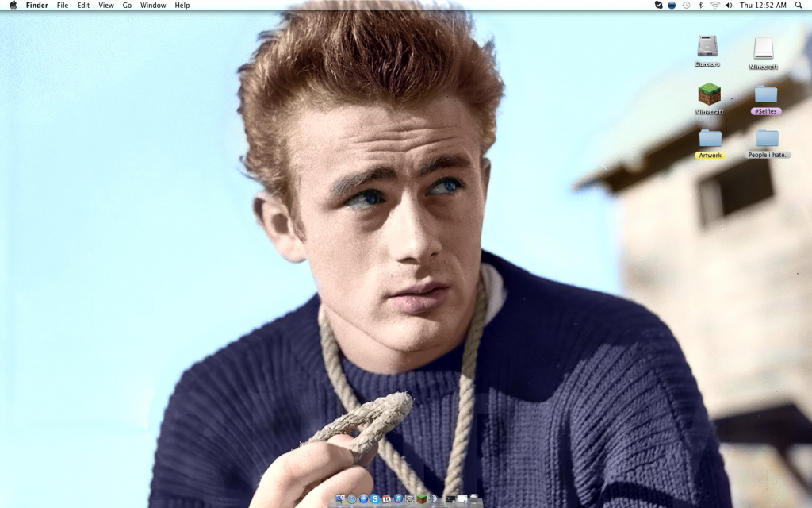Viewport: 812px width, 508px height.
Task: Open the Calendar app in the Dock
Action: [x=386, y=498]
